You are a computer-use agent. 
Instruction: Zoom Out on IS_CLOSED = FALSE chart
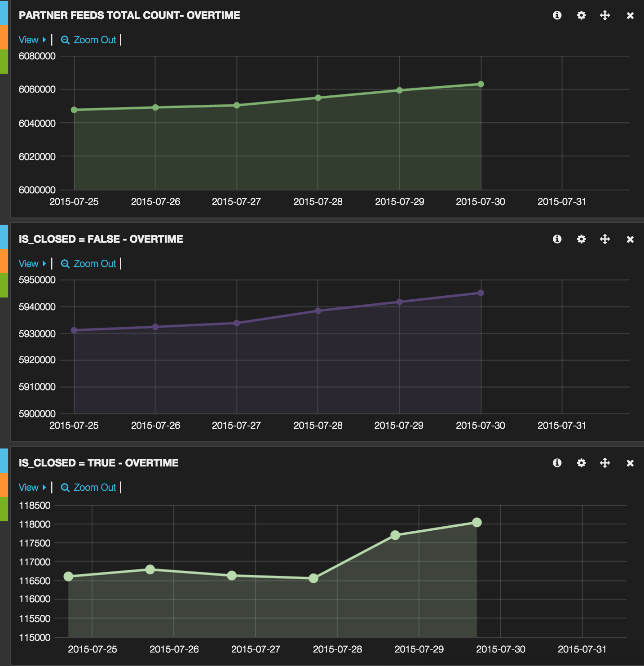(x=88, y=263)
